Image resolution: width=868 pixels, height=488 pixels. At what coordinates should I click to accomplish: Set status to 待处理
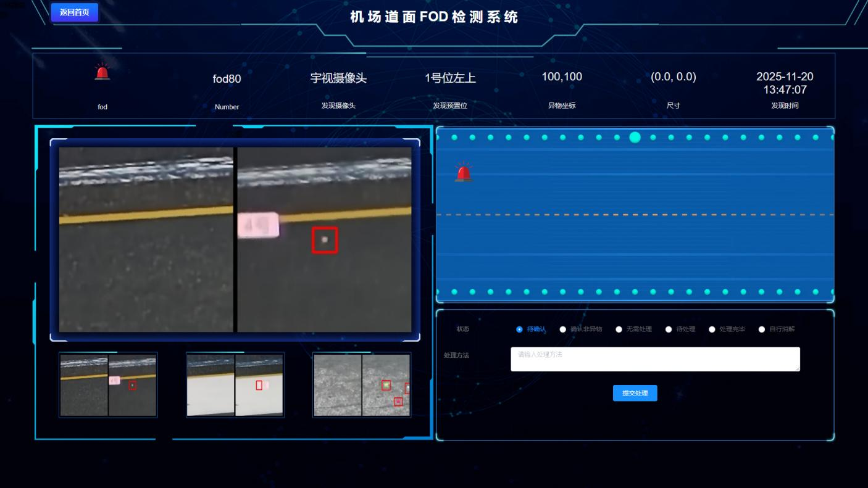coord(669,329)
